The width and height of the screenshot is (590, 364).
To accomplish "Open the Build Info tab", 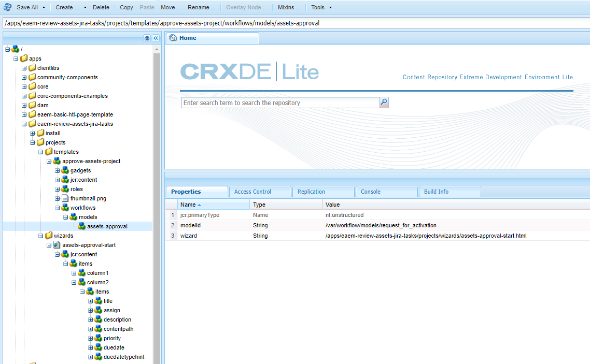I will (x=449, y=192).
